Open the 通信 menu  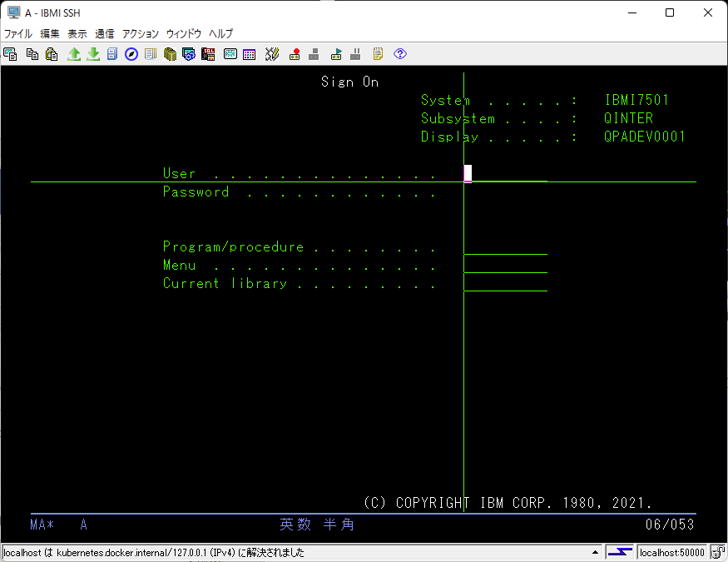click(105, 33)
